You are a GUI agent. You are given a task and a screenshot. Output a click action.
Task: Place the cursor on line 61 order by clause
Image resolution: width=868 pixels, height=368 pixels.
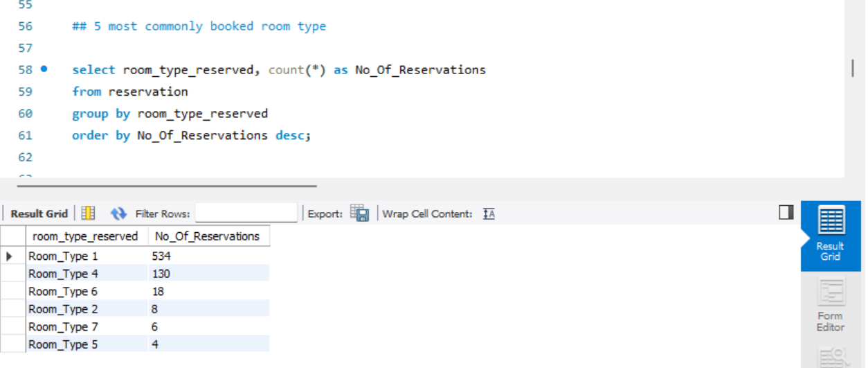point(191,135)
